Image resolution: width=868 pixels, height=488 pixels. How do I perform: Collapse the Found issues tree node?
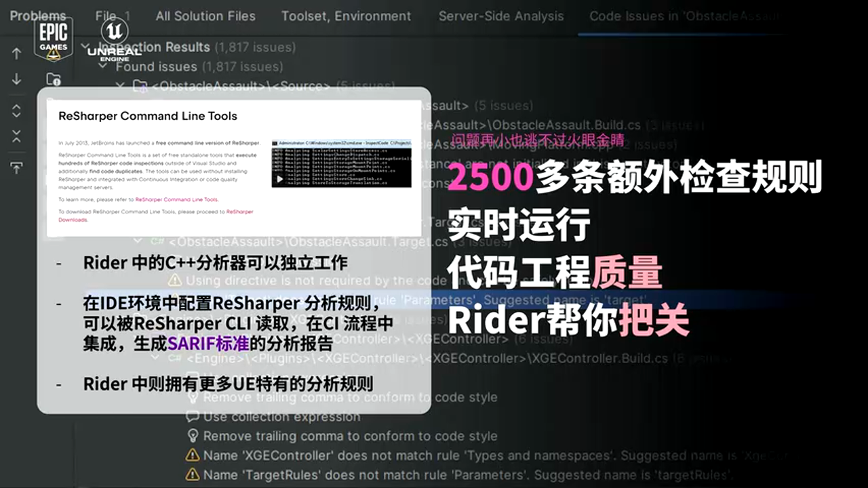pos(103,67)
